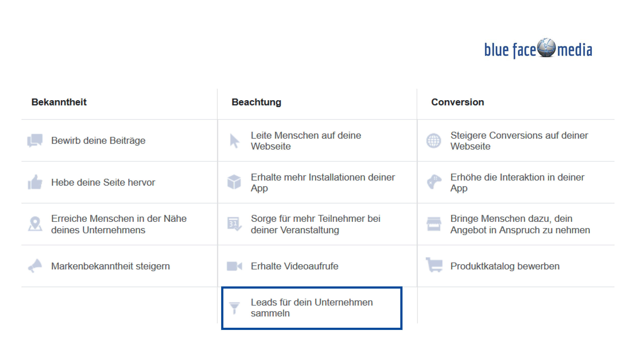The image size is (636, 364).
Task: Click the thumbs-up icon next to Hebe deine Seite hervor
Action: (x=35, y=182)
